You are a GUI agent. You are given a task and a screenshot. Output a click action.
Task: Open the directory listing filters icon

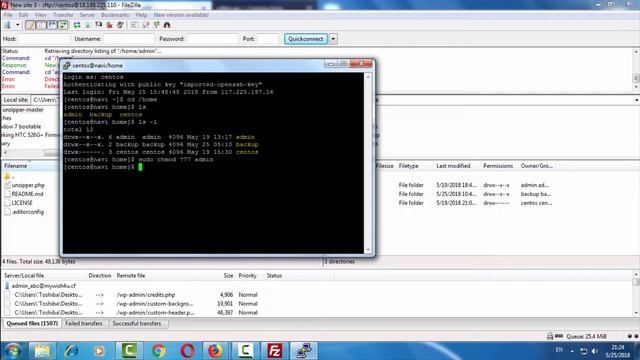[x=134, y=25]
